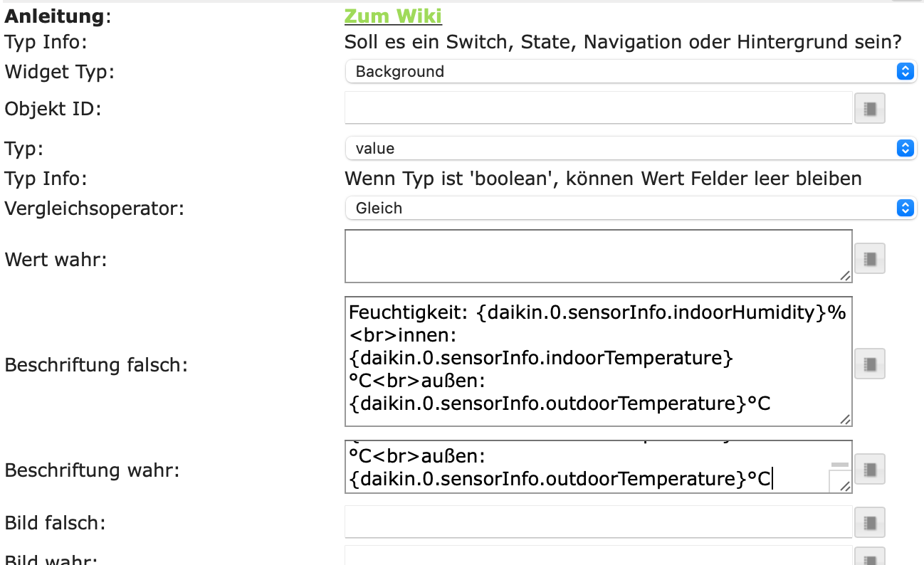Click the selector icon beside Beschriftung wahr
This screenshot has height=565, width=924.
coord(869,469)
